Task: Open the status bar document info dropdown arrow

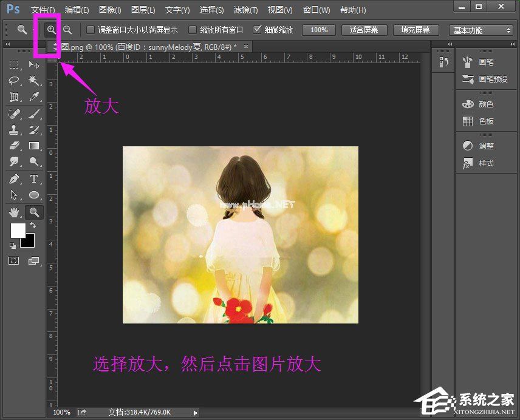Action: (196, 412)
